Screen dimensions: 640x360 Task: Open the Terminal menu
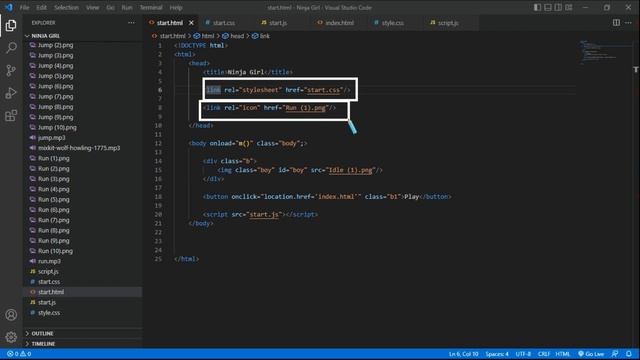(x=151, y=7)
